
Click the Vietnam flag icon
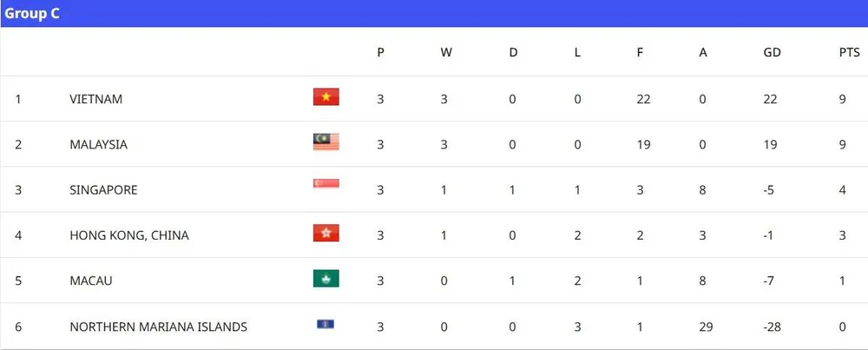click(326, 97)
